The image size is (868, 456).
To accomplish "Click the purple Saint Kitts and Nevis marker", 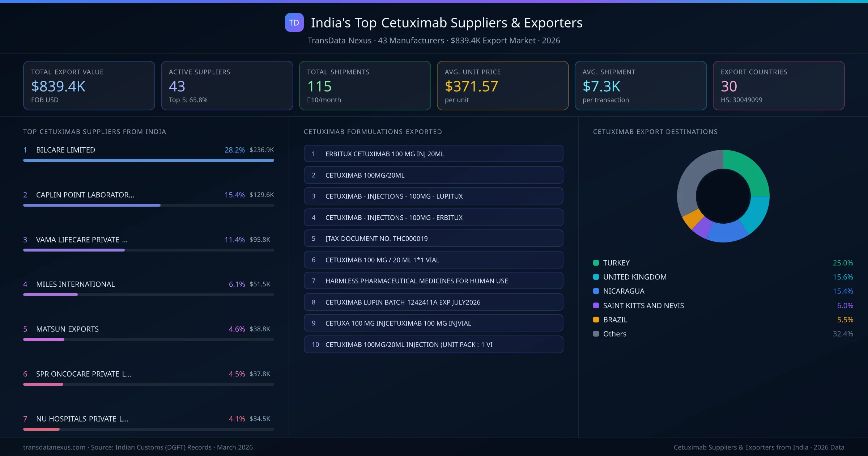I will tap(595, 305).
